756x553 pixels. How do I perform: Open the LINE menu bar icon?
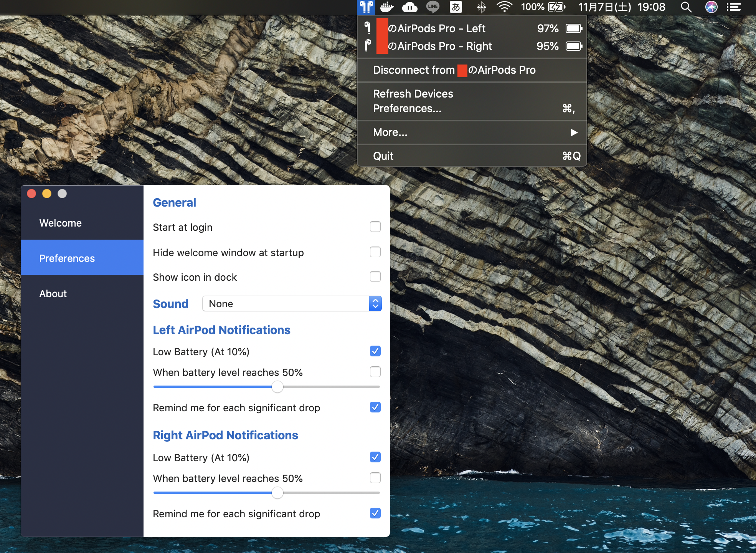point(432,7)
